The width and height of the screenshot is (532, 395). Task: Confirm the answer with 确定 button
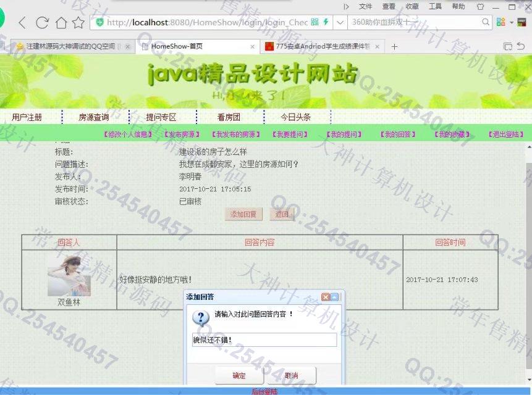(x=239, y=375)
